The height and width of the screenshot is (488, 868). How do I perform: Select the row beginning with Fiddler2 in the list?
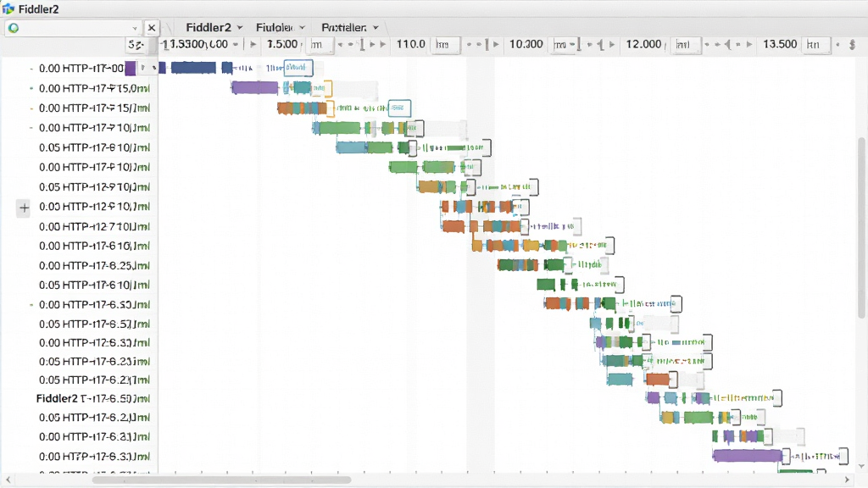[x=93, y=398]
